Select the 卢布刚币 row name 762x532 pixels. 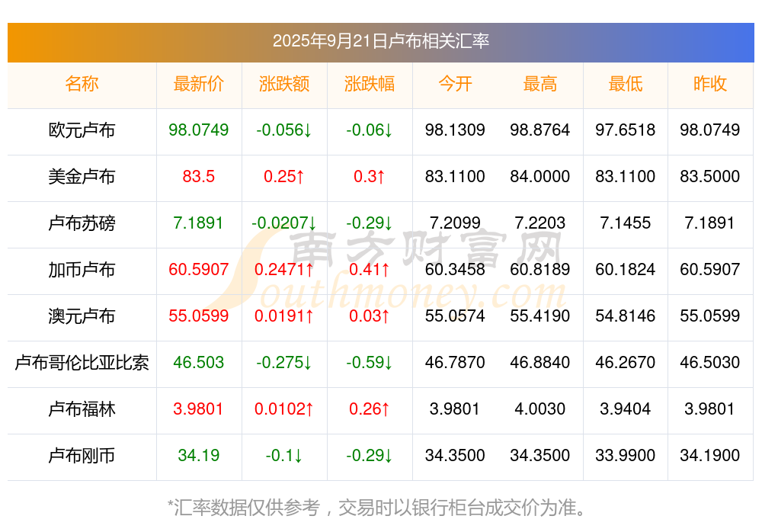click(82, 455)
